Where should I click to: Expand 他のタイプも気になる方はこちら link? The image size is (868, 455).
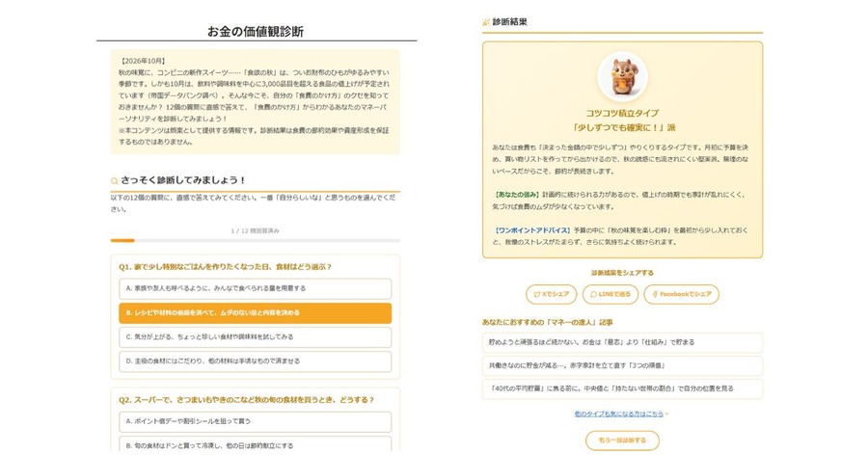621,414
